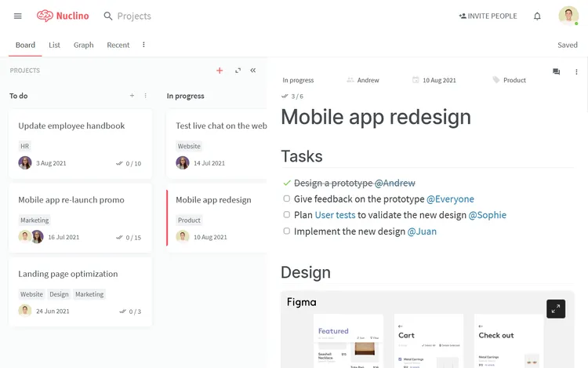Click avatar on Update employee handbook card
The image size is (588, 368).
[25, 162]
